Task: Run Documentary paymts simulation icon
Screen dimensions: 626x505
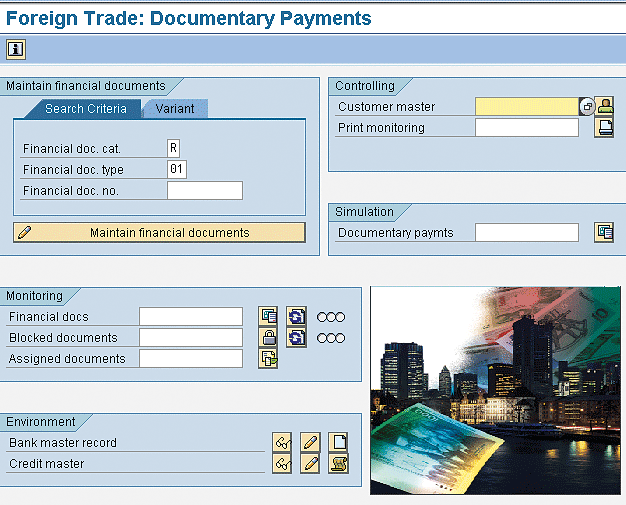Action: pyautogui.click(x=604, y=232)
